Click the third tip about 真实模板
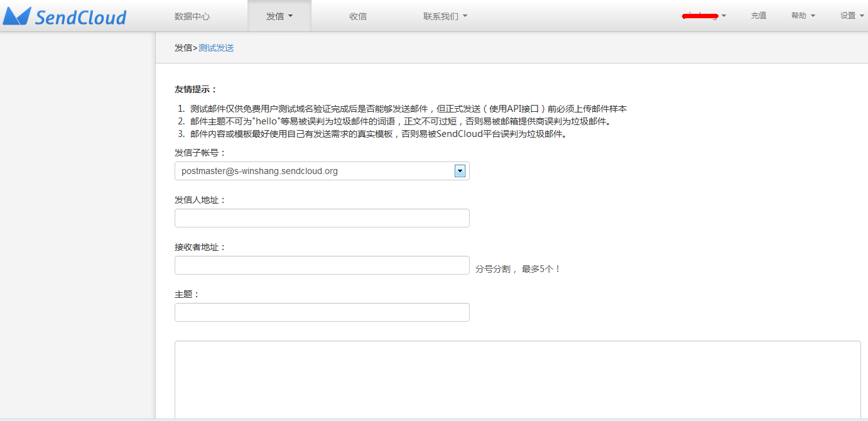Image resolution: width=868 pixels, height=421 pixels. tap(379, 134)
